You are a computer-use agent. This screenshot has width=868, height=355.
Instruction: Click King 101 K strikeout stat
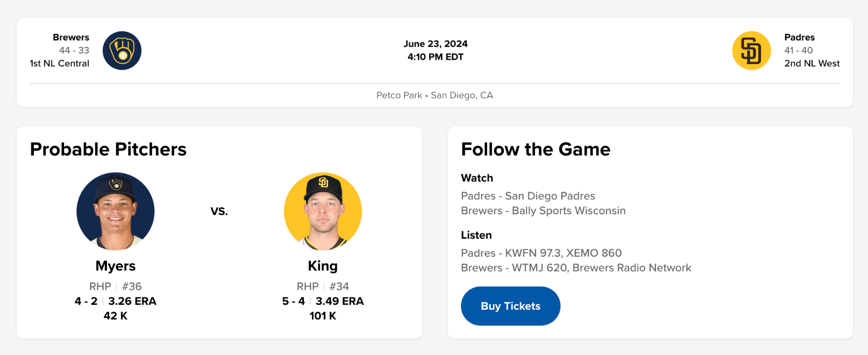323,316
